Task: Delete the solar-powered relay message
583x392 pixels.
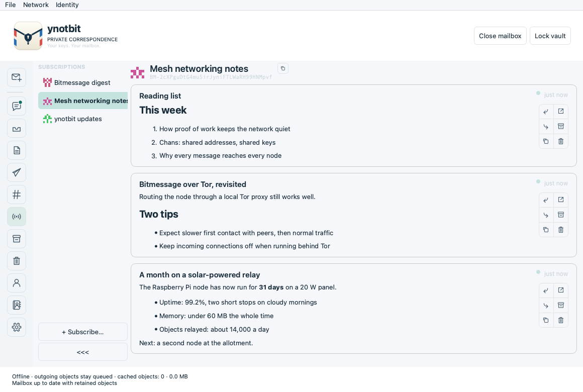Action: pyautogui.click(x=561, y=320)
